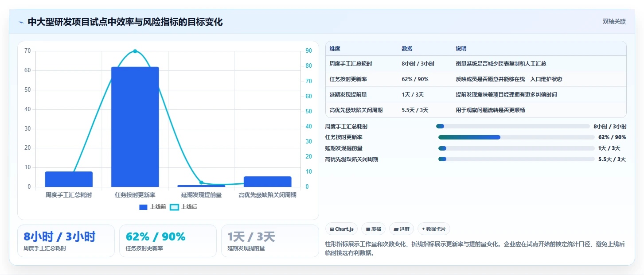644x275 pixels.
Task: Click progress value 5.5天 / 3天 at right
Action: coord(612,159)
